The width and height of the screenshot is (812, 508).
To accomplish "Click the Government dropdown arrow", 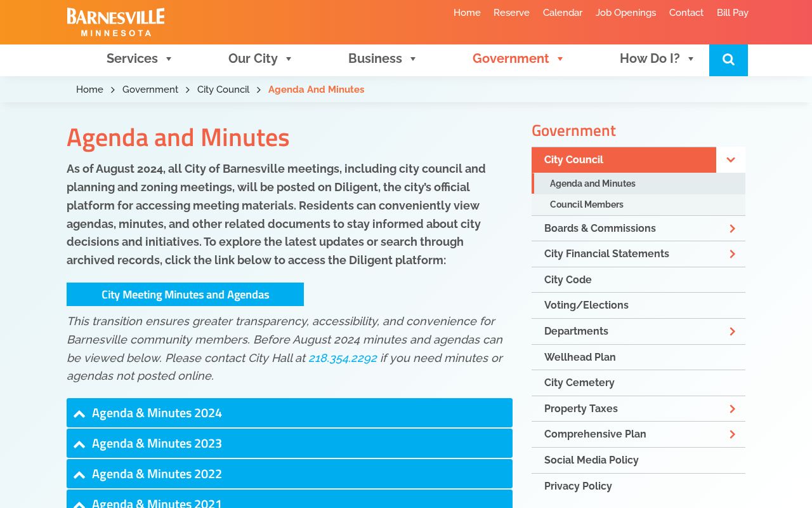I will pyautogui.click(x=560, y=59).
